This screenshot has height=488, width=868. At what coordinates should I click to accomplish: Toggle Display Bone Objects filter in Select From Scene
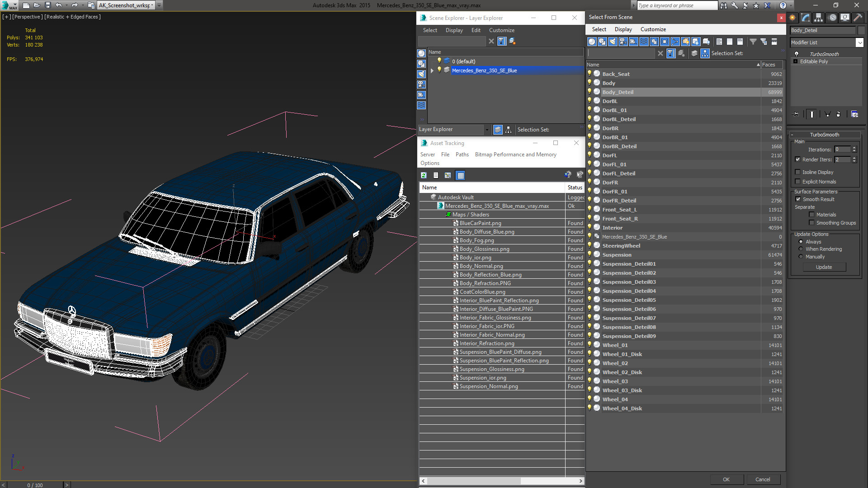click(x=675, y=42)
